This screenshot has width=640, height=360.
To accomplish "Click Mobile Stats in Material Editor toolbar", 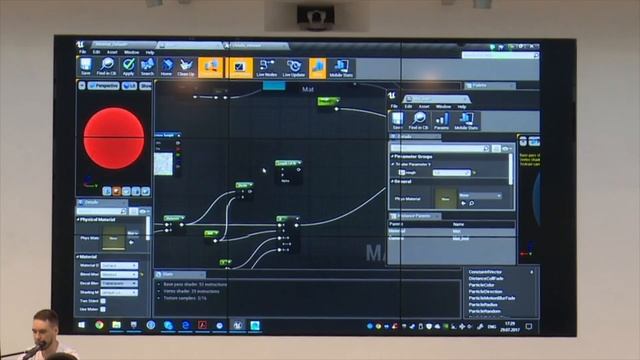I will pyautogui.click(x=341, y=68).
